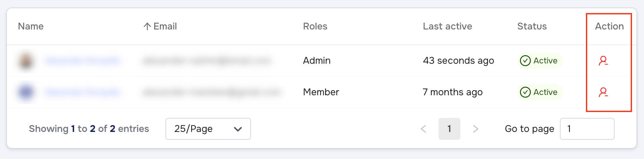644x159 pixels.
Task: Click the Active status badge in the Member row
Action: pyautogui.click(x=539, y=92)
